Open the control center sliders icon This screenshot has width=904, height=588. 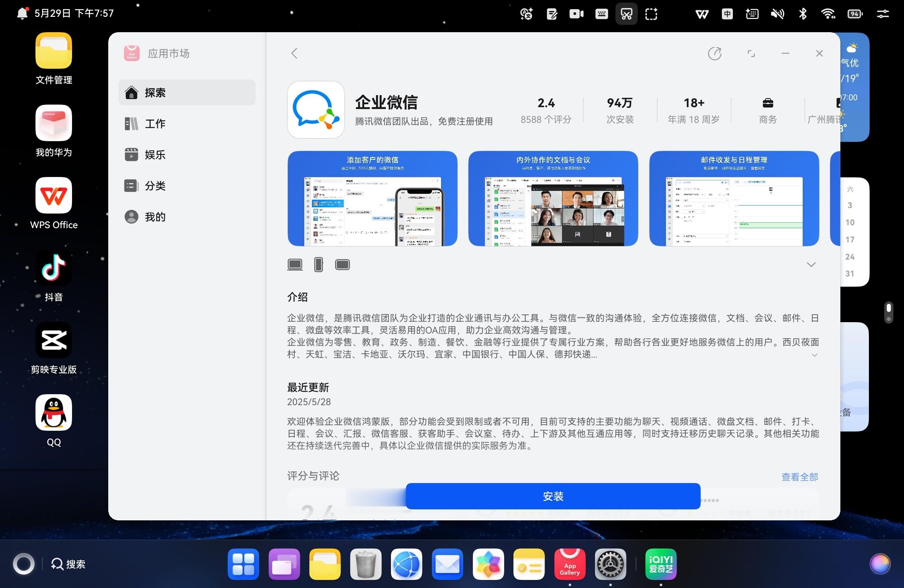point(882,14)
